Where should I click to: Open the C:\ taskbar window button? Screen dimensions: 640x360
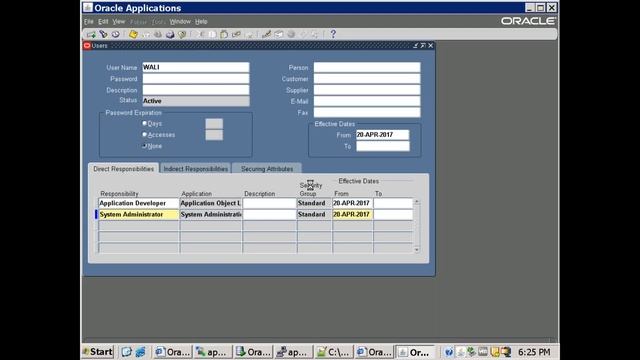click(x=333, y=352)
